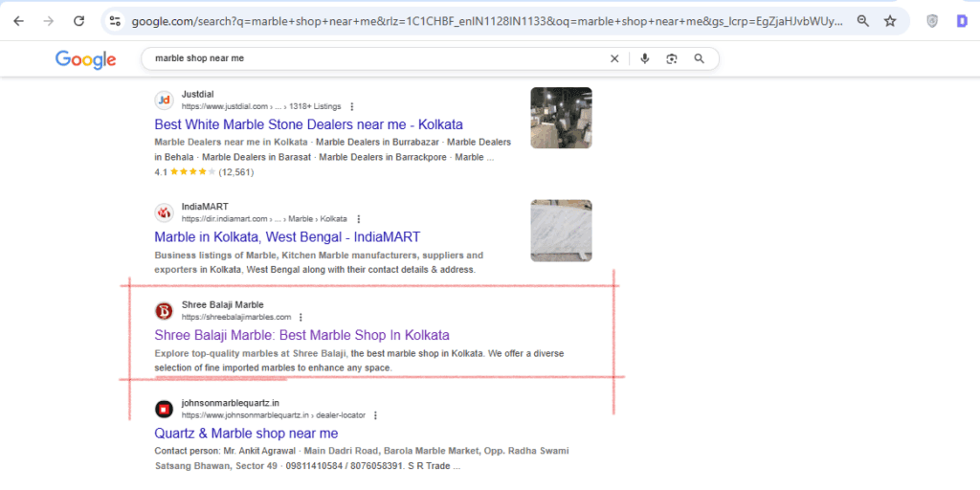This screenshot has height=490, width=980.
Task: Expand options for Shree Balaji Marble result
Action: click(x=301, y=317)
